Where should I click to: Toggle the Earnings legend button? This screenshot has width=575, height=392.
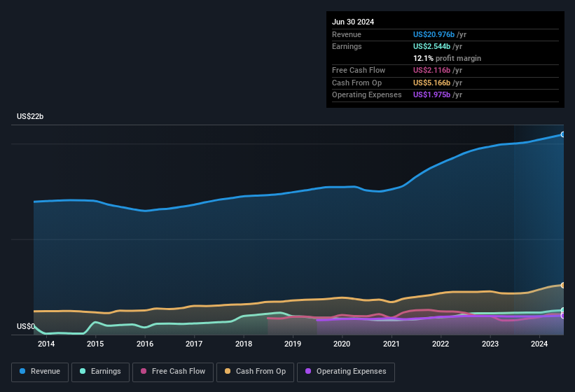point(100,372)
